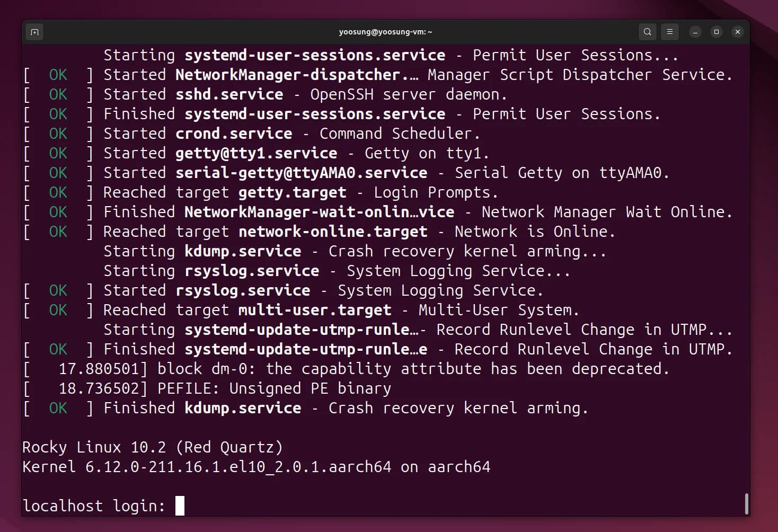Open the terminal search tool

[647, 32]
